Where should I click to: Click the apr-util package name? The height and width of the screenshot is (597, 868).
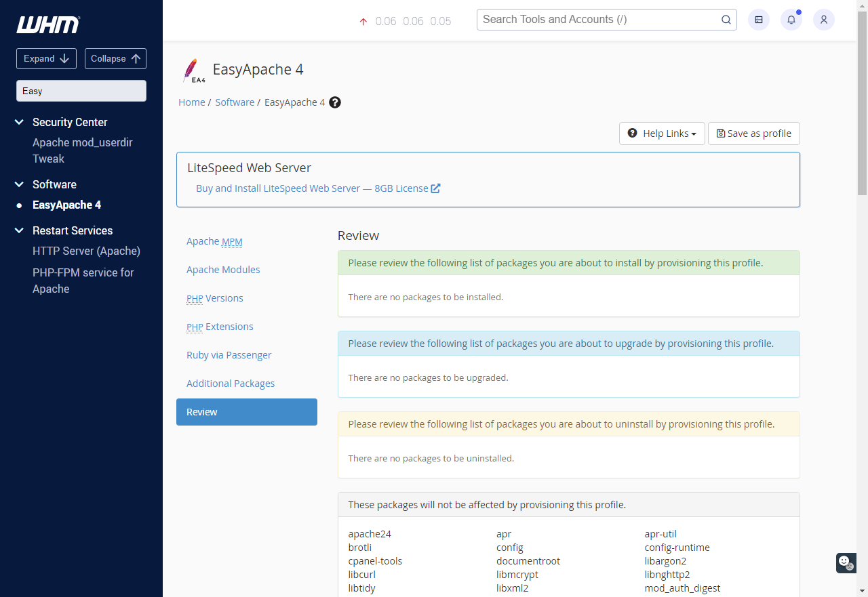click(660, 534)
